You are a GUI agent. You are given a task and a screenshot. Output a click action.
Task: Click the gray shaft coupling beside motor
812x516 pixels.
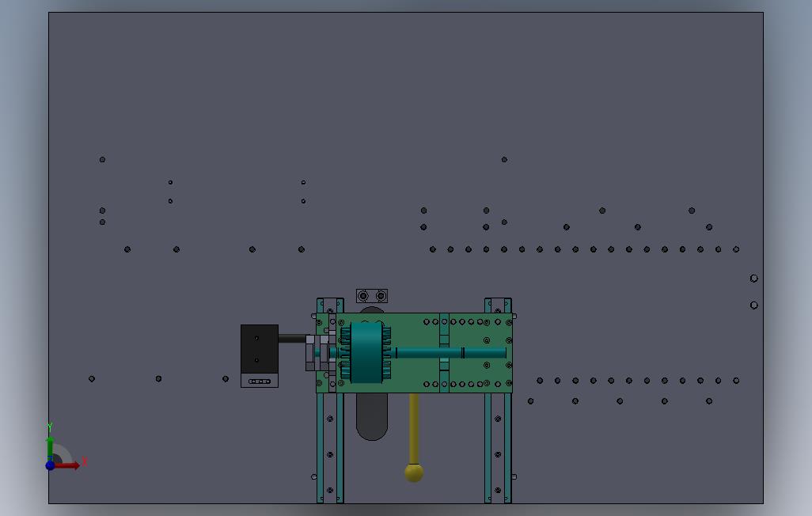click(x=318, y=353)
